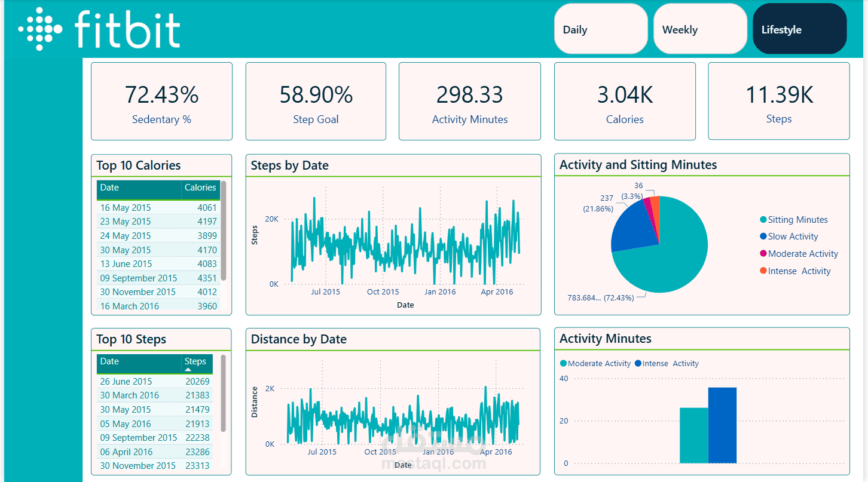Sort Top 10 Steps by Date header
The image size is (868, 482).
139,363
